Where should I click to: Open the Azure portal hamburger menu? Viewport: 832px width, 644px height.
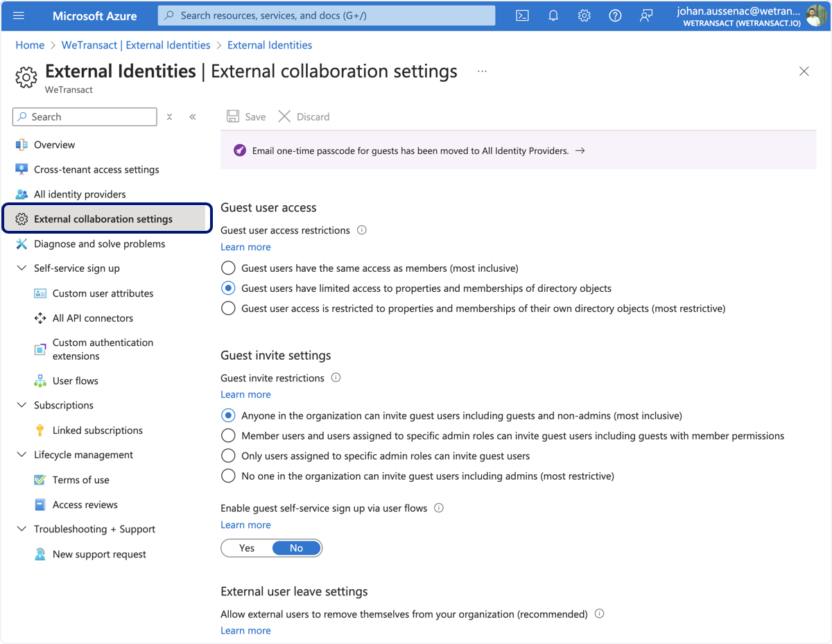(x=19, y=15)
